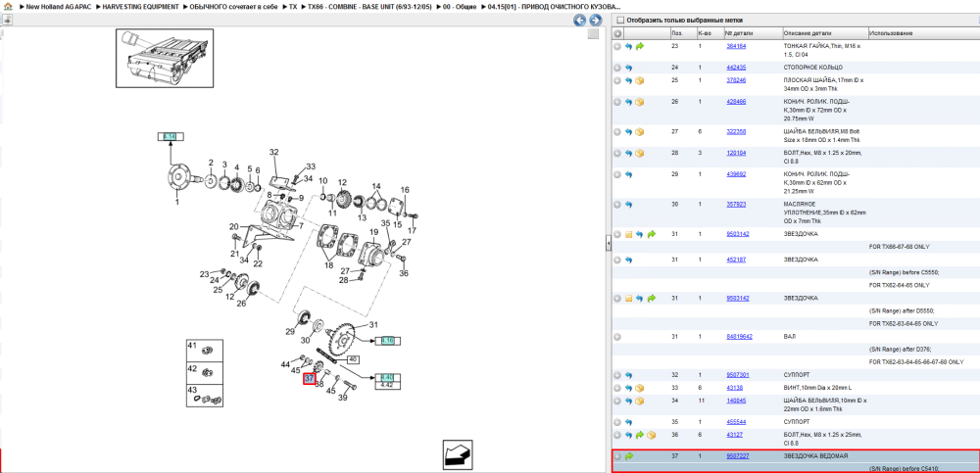Viewport: 980px width, 473px height.
Task: Click blue arrow icon for part 452187
Action: coord(629,260)
